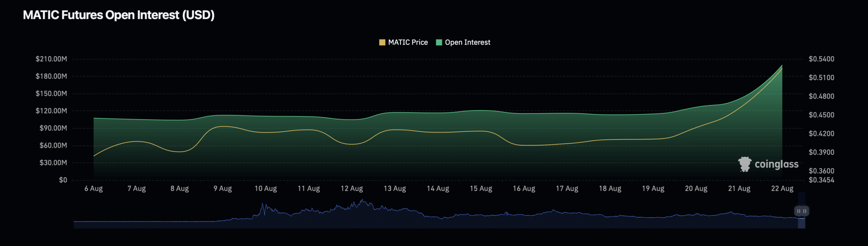
Task: Click the 14 Aug date label
Action: tap(438, 188)
